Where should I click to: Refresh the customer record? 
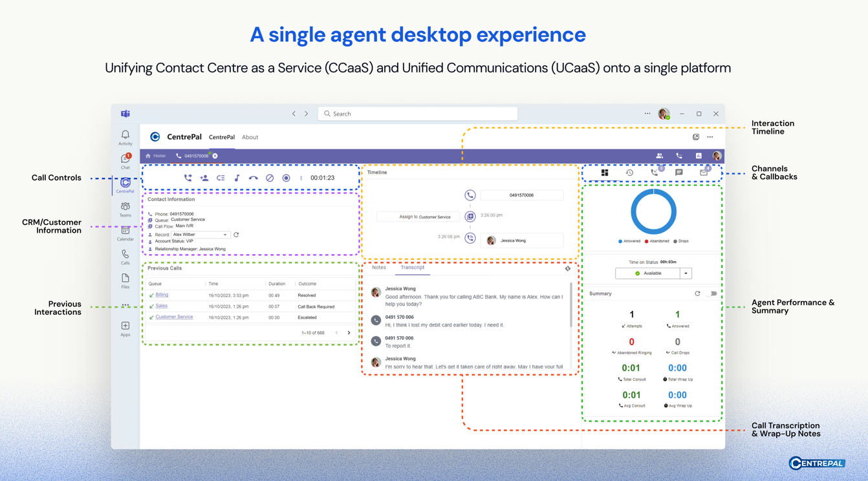tap(236, 235)
